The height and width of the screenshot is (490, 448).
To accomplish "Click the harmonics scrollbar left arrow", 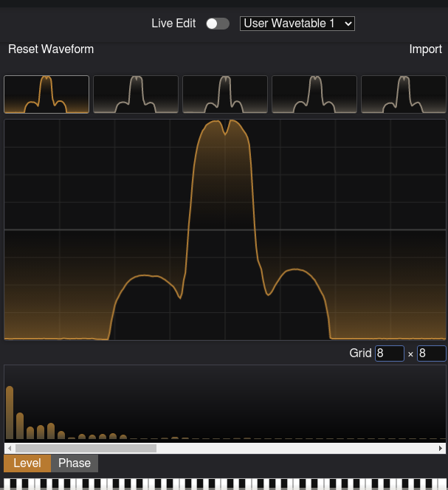I will [x=9, y=448].
